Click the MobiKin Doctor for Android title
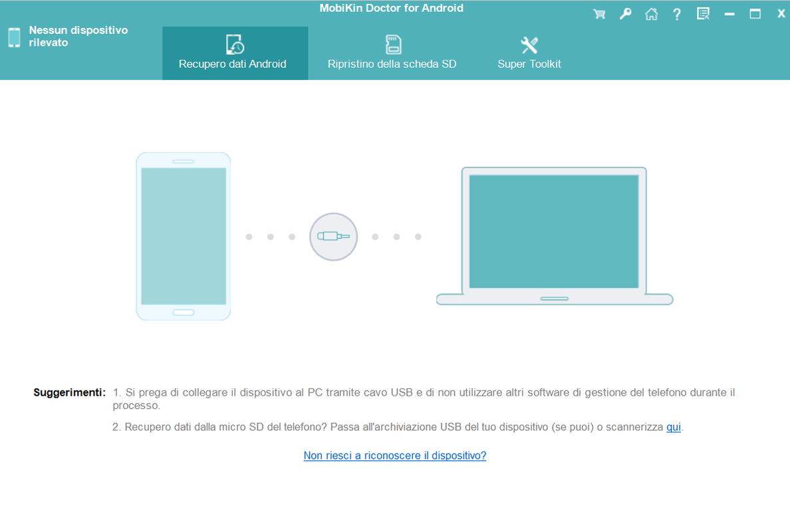 (x=392, y=8)
